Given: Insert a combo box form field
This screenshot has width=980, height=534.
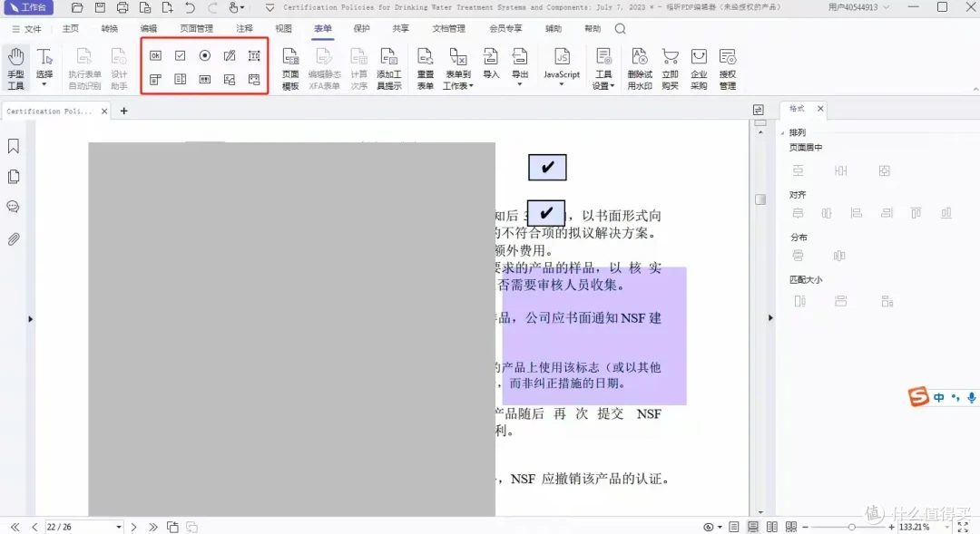Looking at the screenshot, I should pos(156,79).
